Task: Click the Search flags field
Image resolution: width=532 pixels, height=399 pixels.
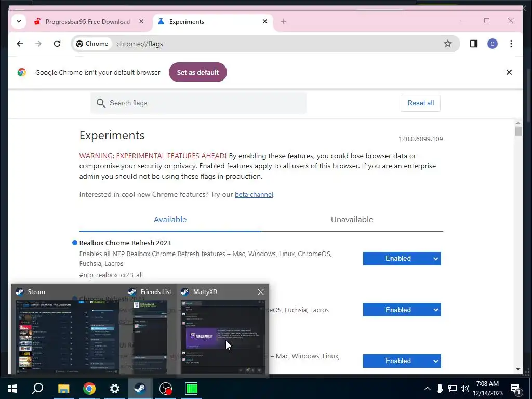Action: tap(198, 103)
